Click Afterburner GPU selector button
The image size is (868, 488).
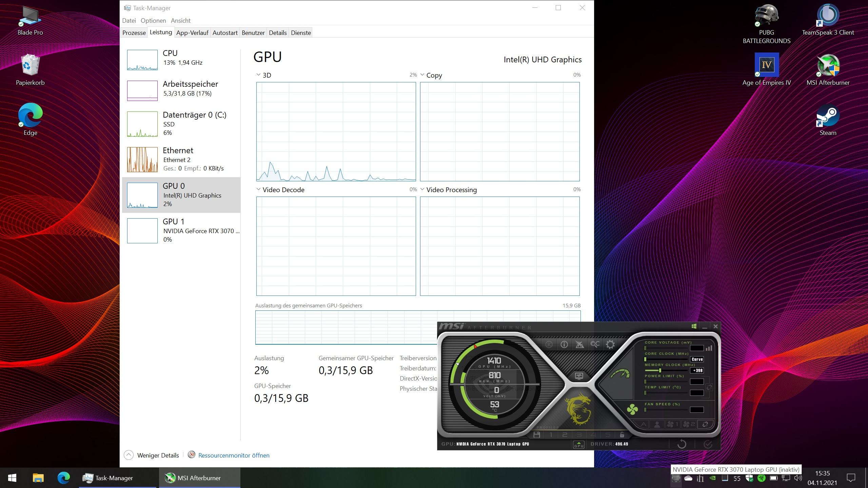coord(579,444)
